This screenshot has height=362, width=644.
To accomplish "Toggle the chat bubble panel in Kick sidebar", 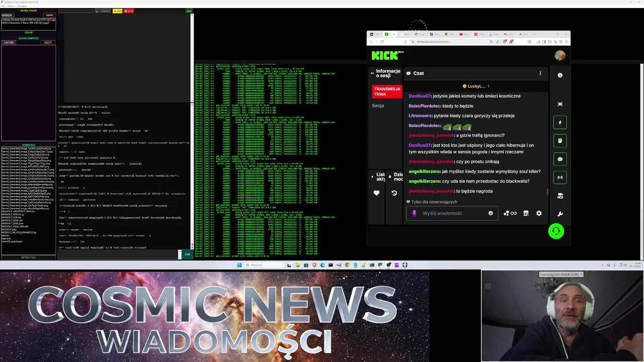I will pos(560,159).
